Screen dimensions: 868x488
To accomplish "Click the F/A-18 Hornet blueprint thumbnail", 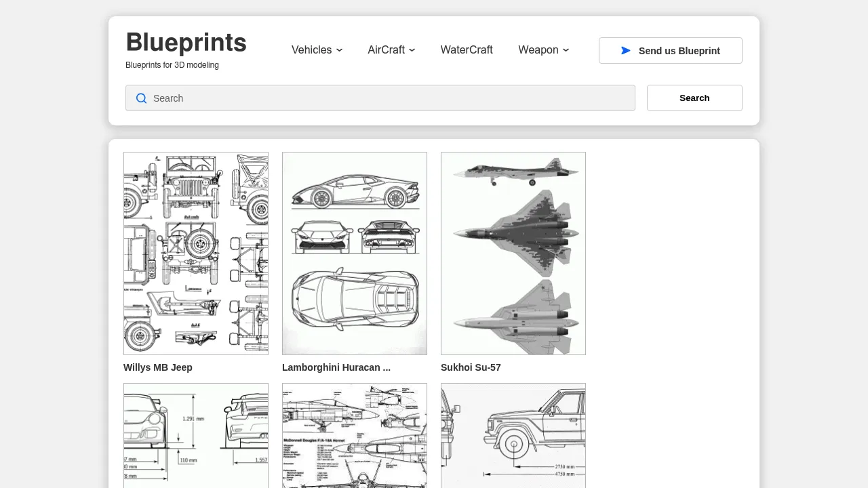I will pos(354,436).
